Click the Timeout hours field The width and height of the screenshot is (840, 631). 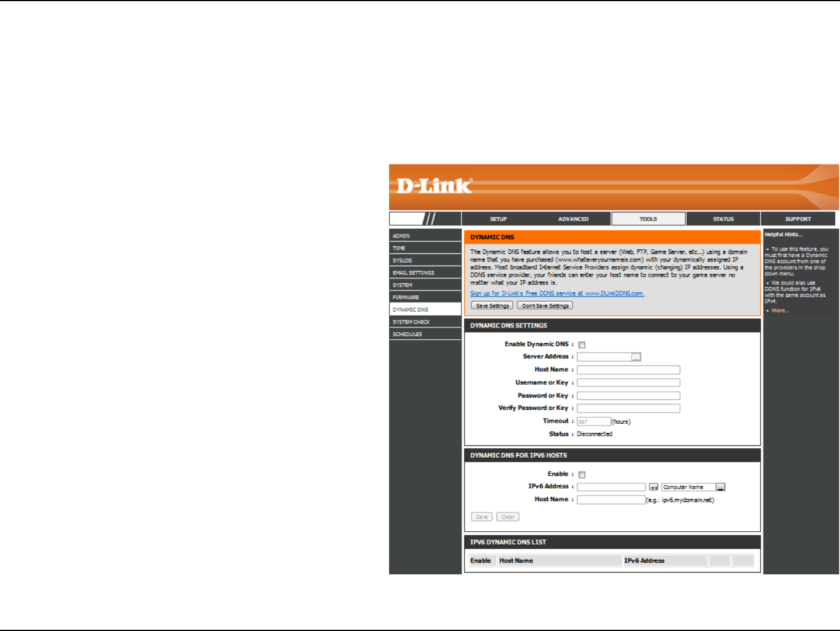(594, 421)
